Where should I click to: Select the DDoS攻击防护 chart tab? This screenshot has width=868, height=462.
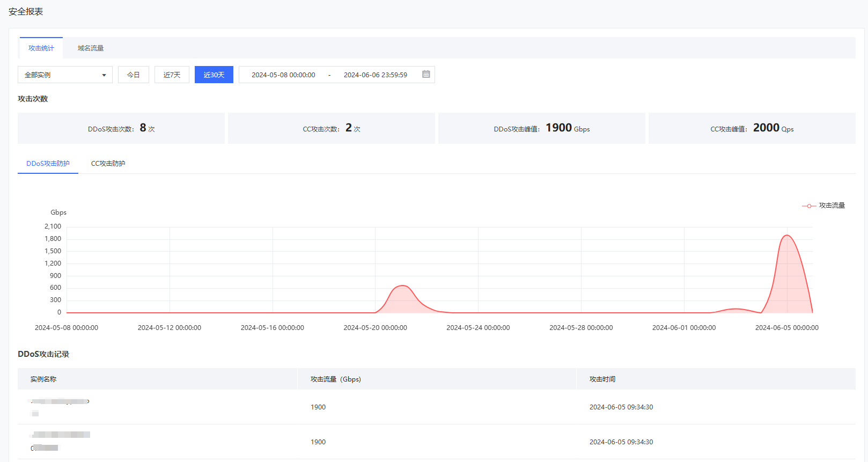click(48, 164)
